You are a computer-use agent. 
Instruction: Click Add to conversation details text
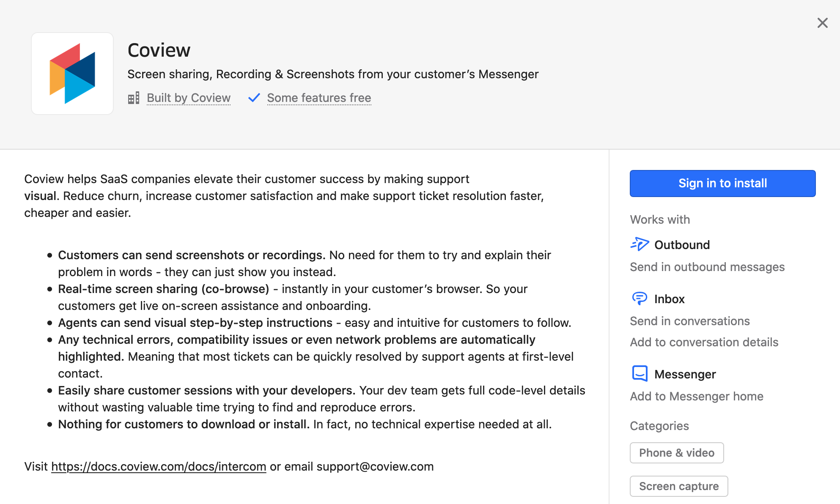(x=704, y=342)
